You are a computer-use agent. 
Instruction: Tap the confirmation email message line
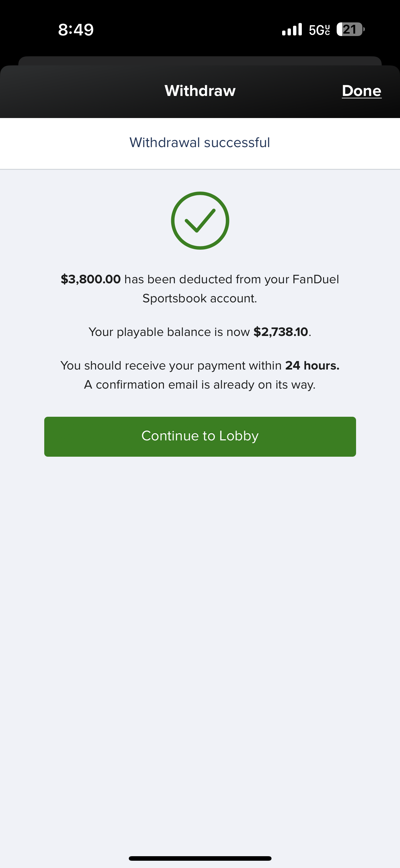pyautogui.click(x=200, y=384)
